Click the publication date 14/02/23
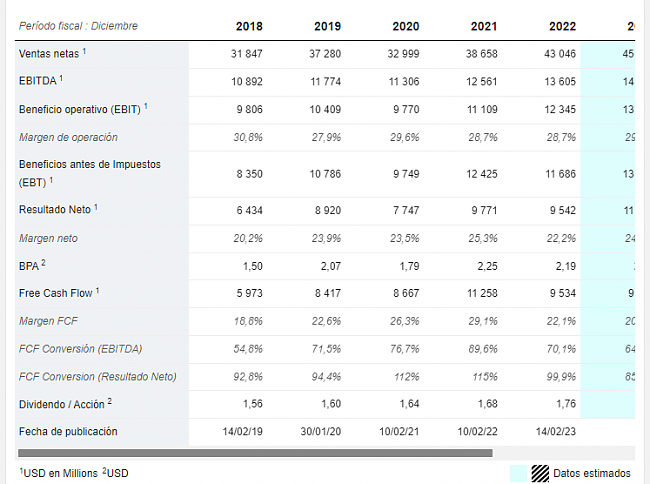Screen dimensions: 650x484 point(556,432)
